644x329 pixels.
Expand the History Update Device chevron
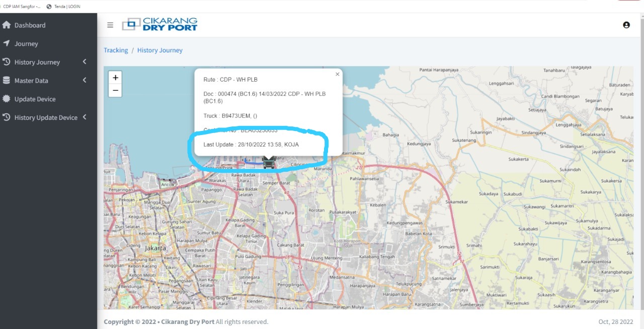[x=85, y=117]
